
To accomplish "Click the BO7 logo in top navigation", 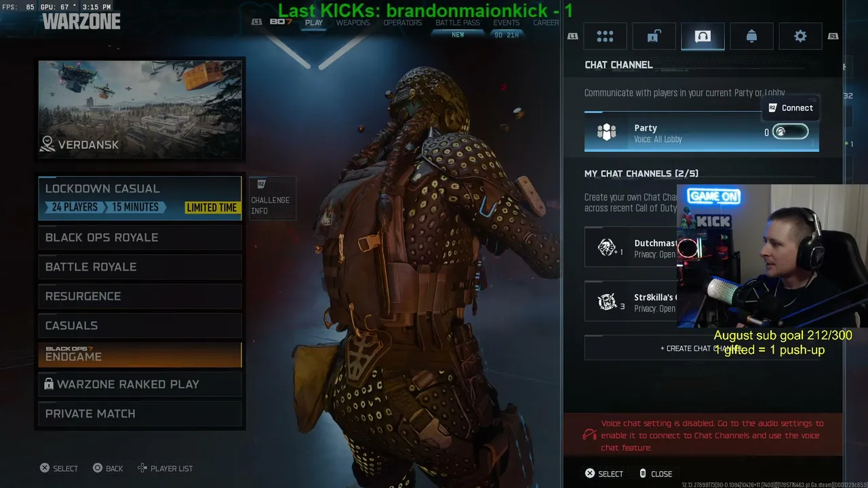I will (281, 22).
